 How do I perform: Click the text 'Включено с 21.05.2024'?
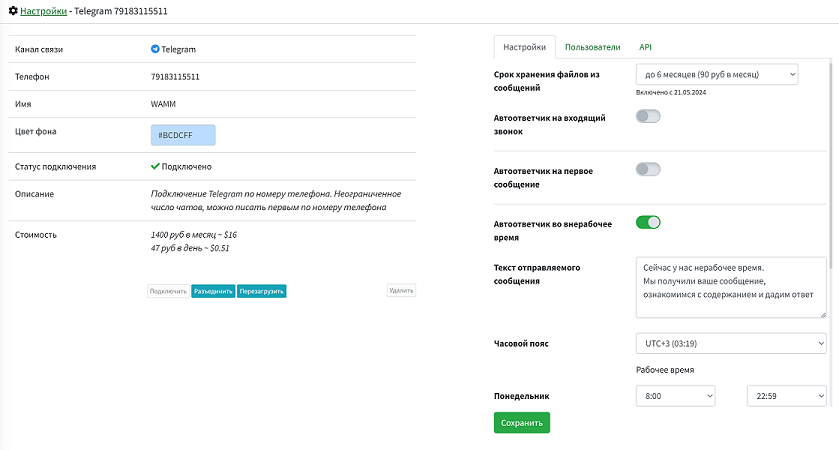671,92
